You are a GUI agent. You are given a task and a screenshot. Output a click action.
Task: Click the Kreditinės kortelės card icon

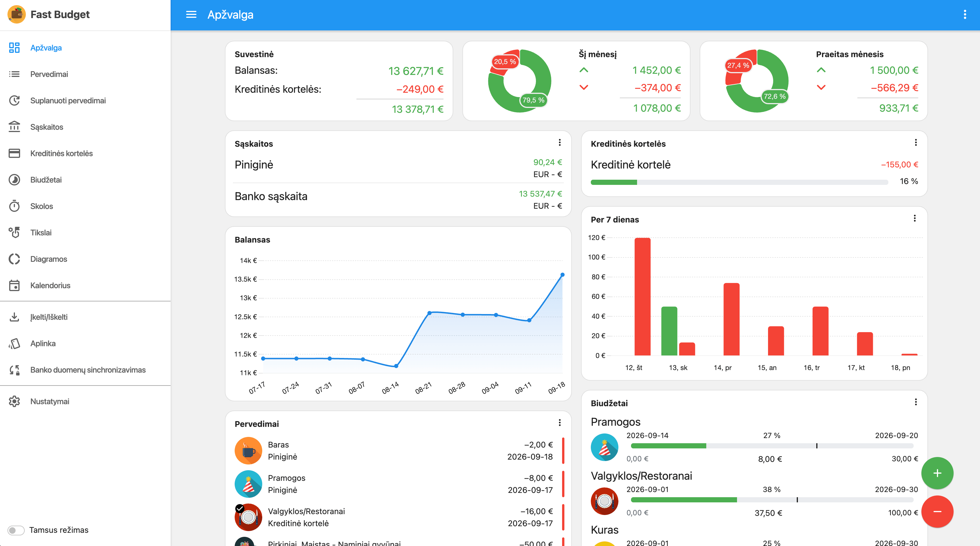tap(14, 153)
